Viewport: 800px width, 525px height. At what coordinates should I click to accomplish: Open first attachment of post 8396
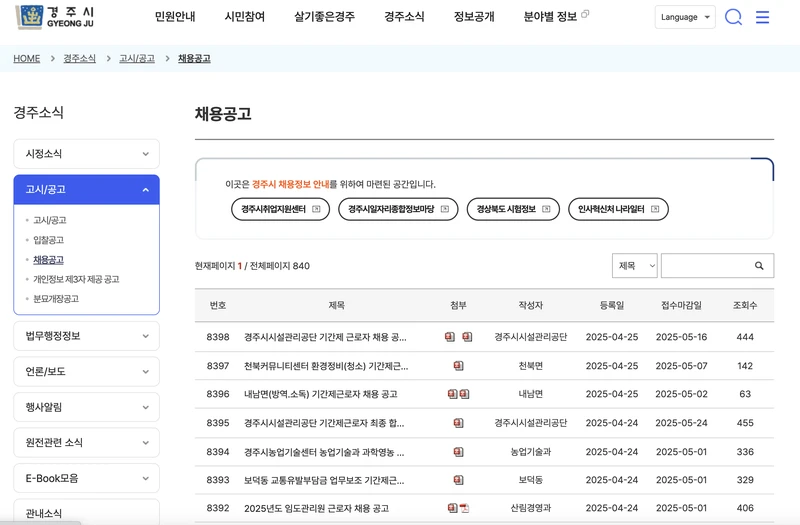pyautogui.click(x=453, y=394)
